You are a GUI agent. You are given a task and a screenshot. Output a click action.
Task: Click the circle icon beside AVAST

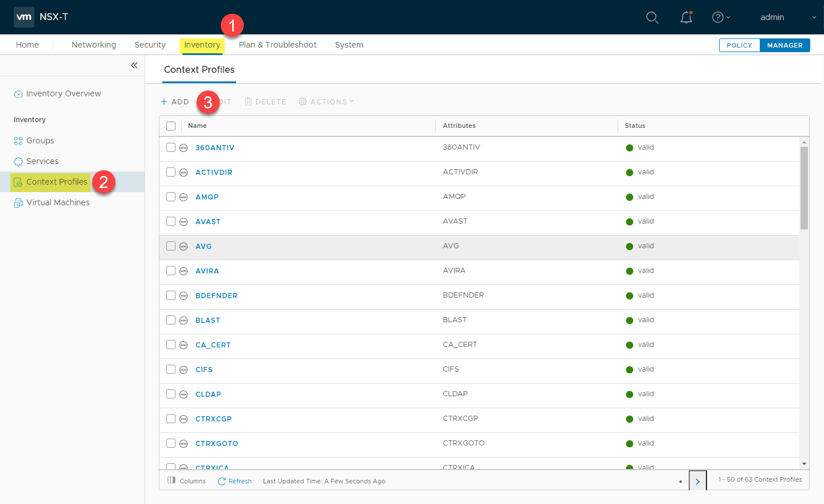183,222
